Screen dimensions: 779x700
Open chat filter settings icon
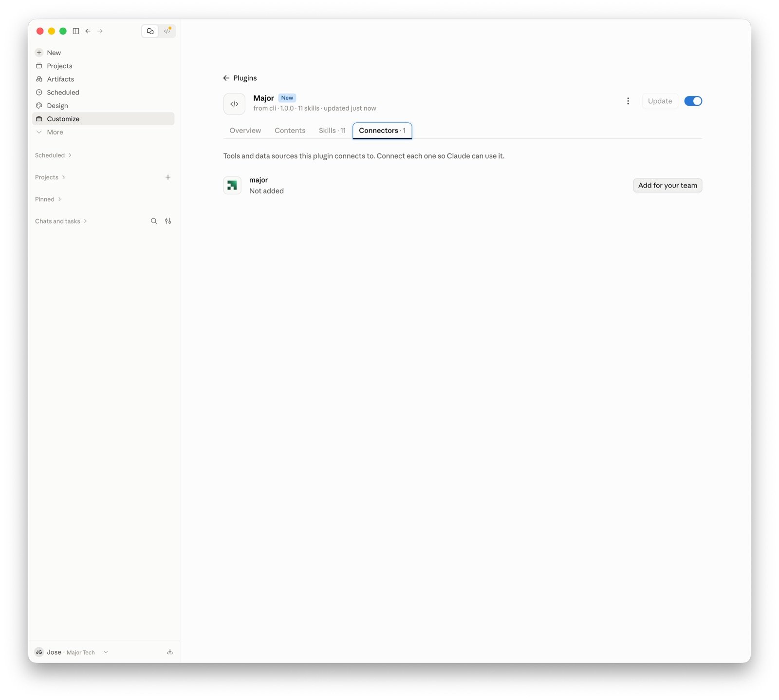(168, 221)
